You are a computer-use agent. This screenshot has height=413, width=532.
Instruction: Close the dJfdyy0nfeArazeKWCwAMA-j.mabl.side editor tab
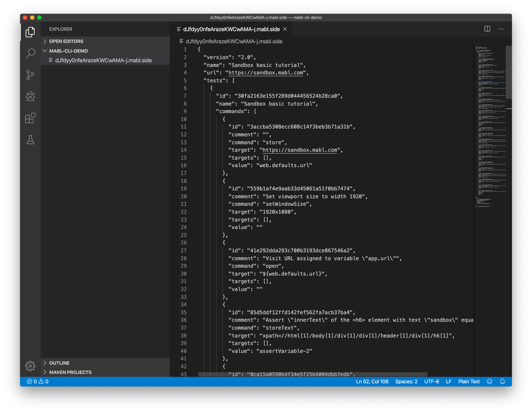285,29
